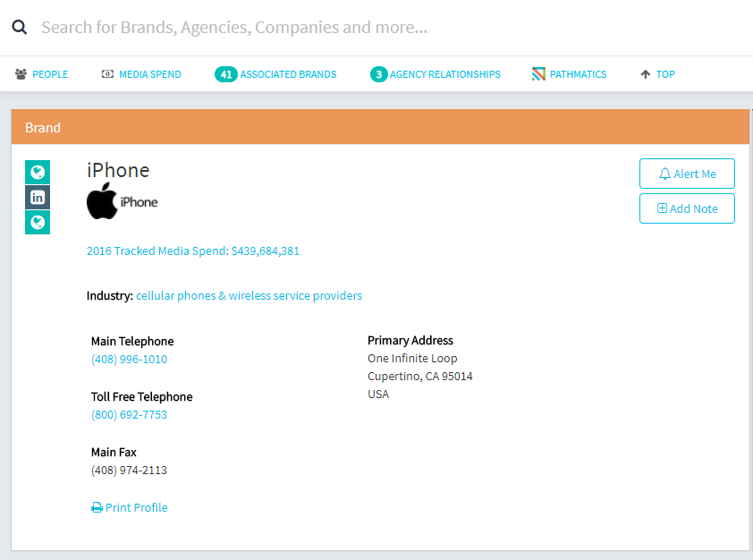Screen dimensions: 753x560
Task: Jump to AGENCY RELATIONSHIPS section
Action: pyautogui.click(x=445, y=74)
